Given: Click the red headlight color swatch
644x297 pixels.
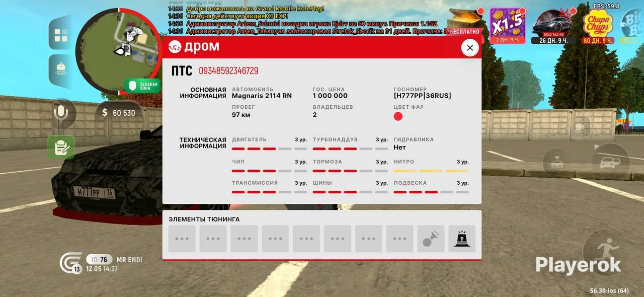Looking at the screenshot, I should [x=398, y=116].
